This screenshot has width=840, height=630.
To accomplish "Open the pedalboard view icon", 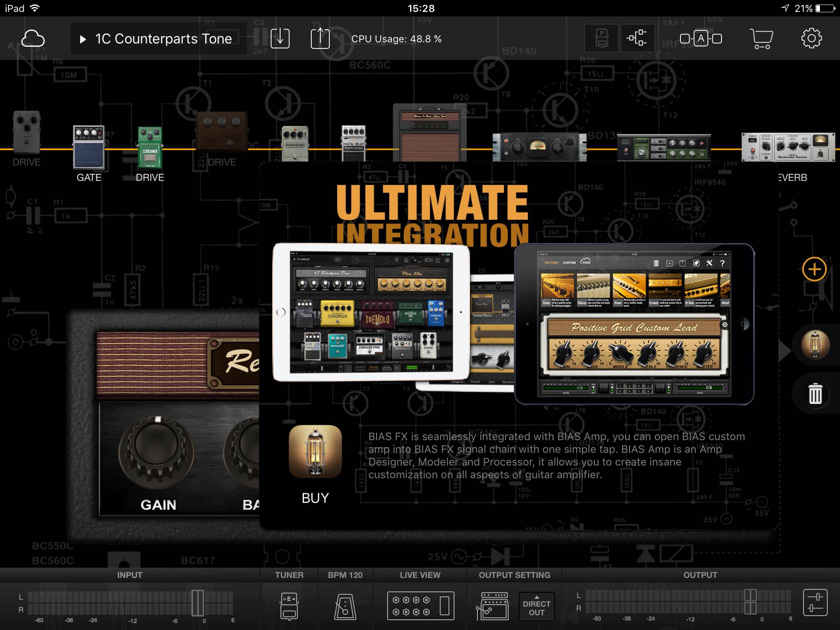I will tap(602, 39).
